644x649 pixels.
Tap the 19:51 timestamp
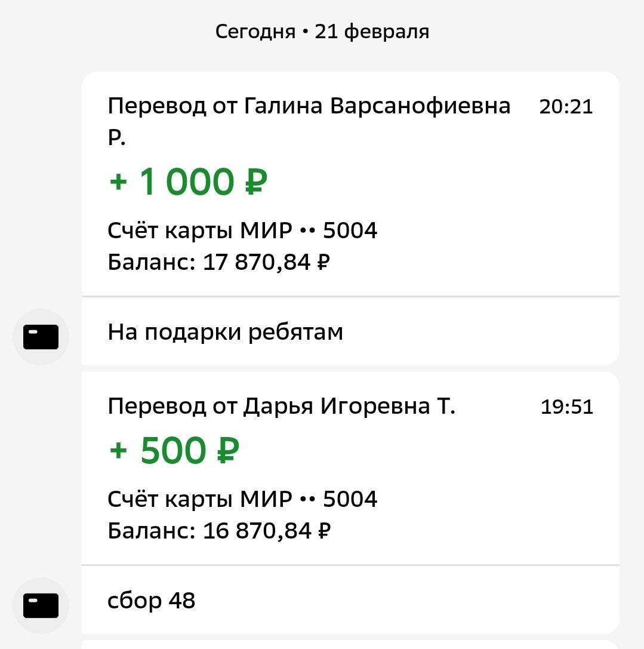[x=566, y=407]
